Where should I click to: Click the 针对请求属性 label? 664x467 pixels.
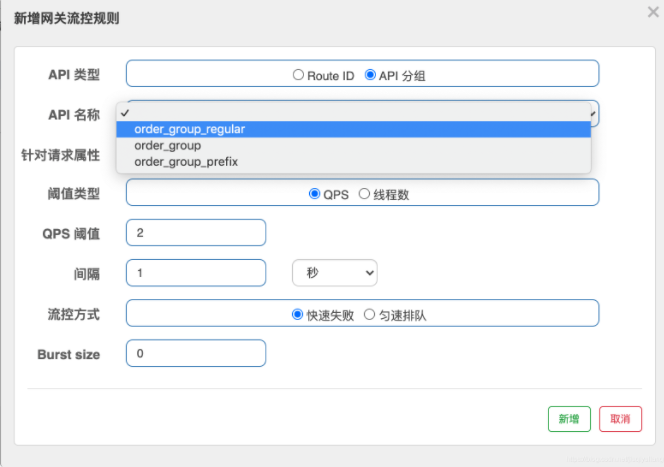(61, 155)
